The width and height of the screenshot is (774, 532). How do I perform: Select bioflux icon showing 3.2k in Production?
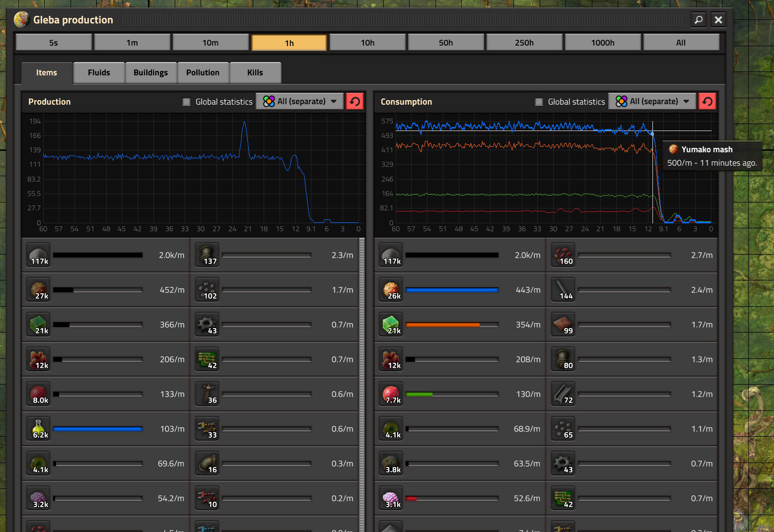coord(39,498)
